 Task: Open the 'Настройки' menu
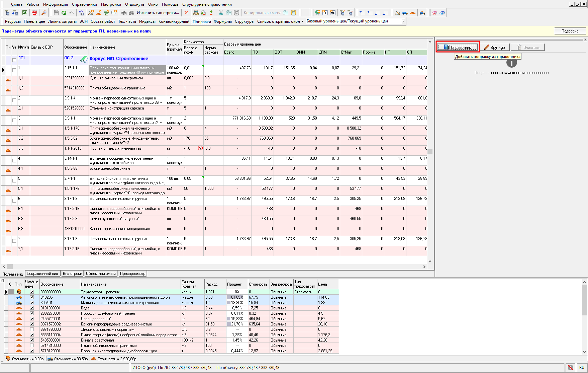pyautogui.click(x=111, y=4)
